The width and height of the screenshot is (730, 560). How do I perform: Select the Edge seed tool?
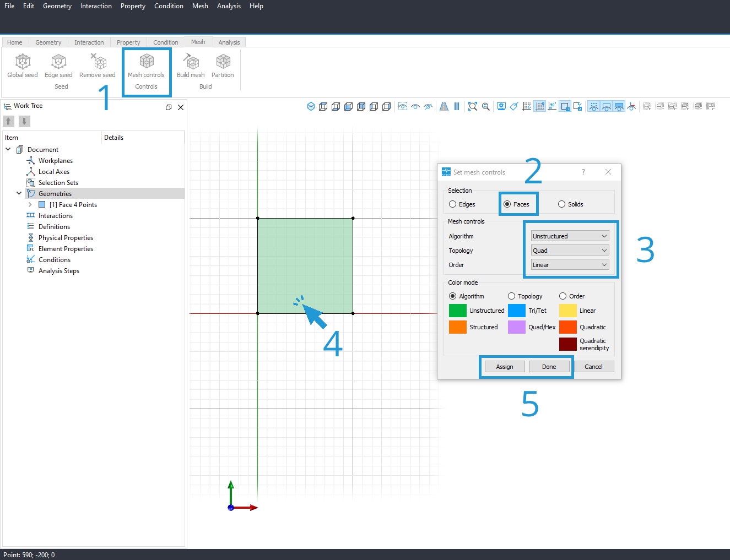coord(58,62)
